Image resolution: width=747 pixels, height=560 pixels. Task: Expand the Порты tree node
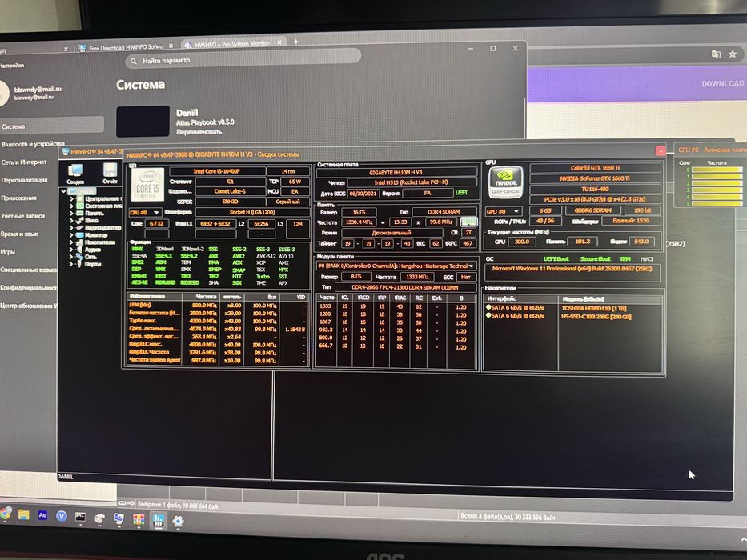[x=71, y=264]
